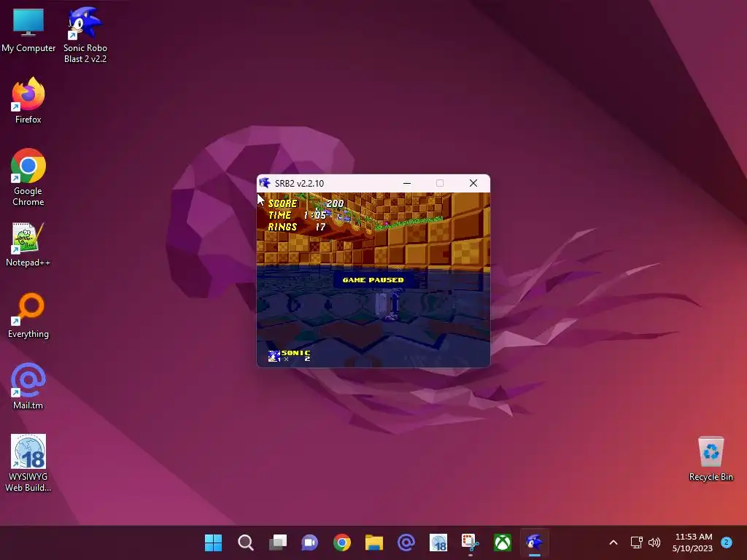Select the Google Chrome desktop shortcut
Screen dimensions: 747x560
(x=28, y=177)
